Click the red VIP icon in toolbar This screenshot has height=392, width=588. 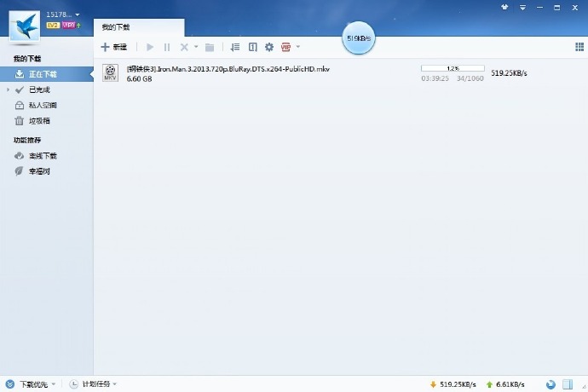coord(286,47)
